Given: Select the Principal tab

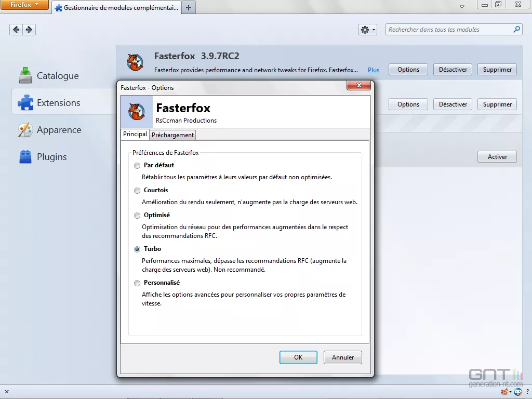Looking at the screenshot, I should (135, 134).
